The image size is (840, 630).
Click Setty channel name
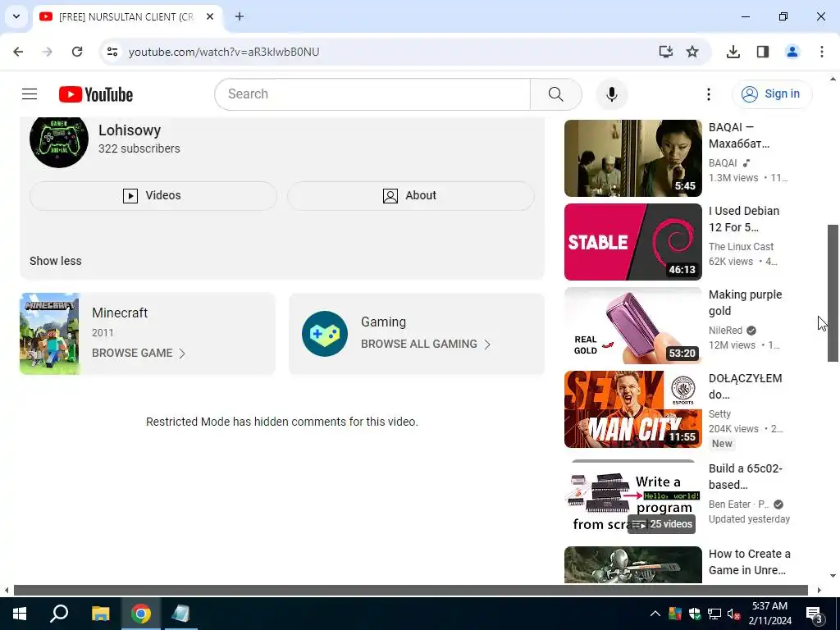tap(719, 413)
